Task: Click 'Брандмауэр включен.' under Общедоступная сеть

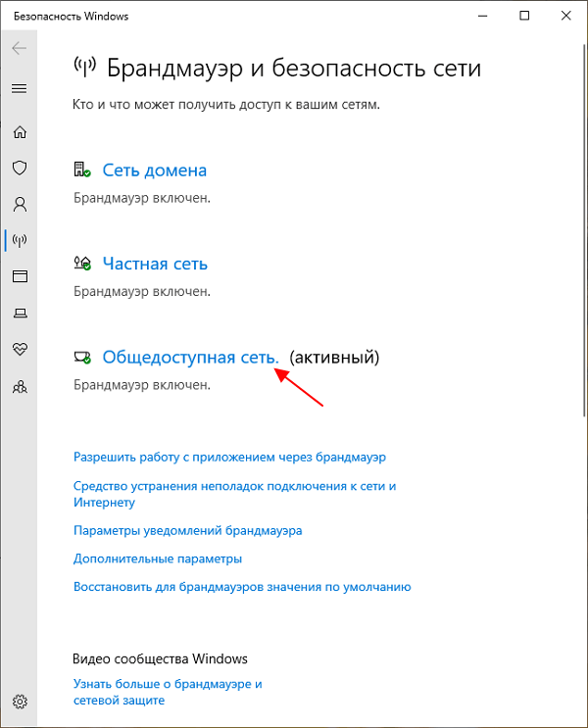Action: [142, 385]
